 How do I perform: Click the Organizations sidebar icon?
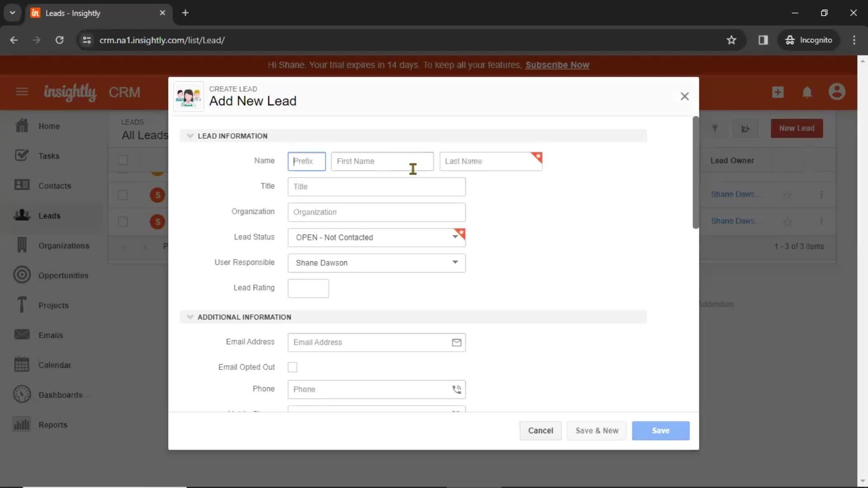pos(21,245)
